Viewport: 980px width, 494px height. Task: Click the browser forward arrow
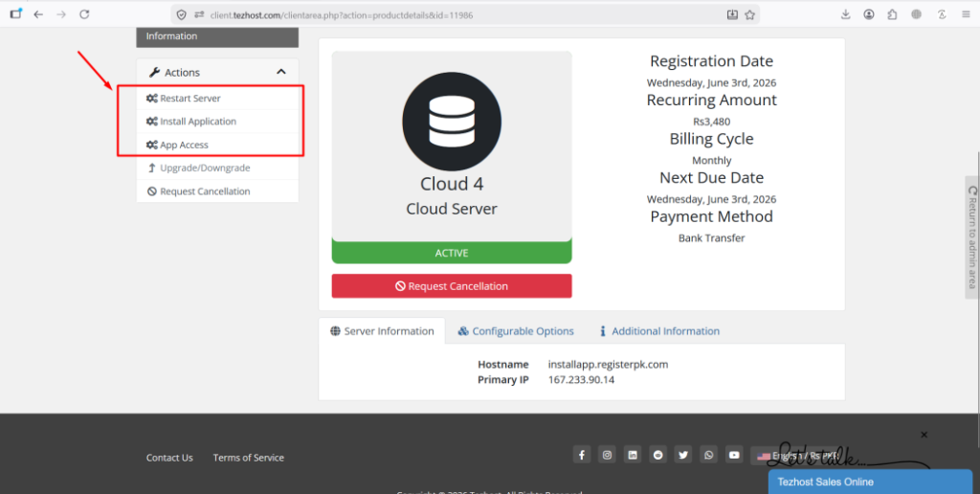[61, 14]
